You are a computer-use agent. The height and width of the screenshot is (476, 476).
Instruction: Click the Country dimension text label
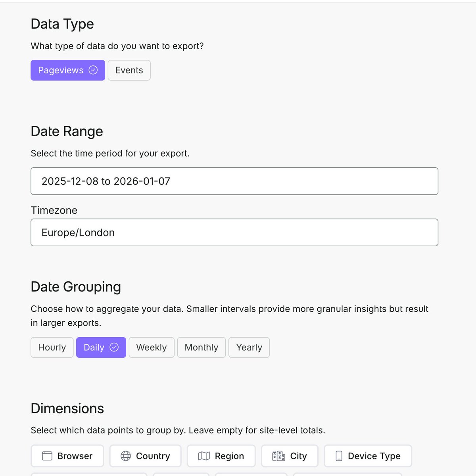pos(153,456)
